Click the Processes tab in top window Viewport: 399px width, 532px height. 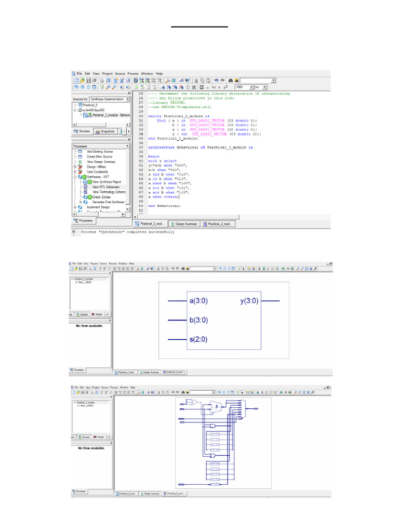(x=84, y=220)
